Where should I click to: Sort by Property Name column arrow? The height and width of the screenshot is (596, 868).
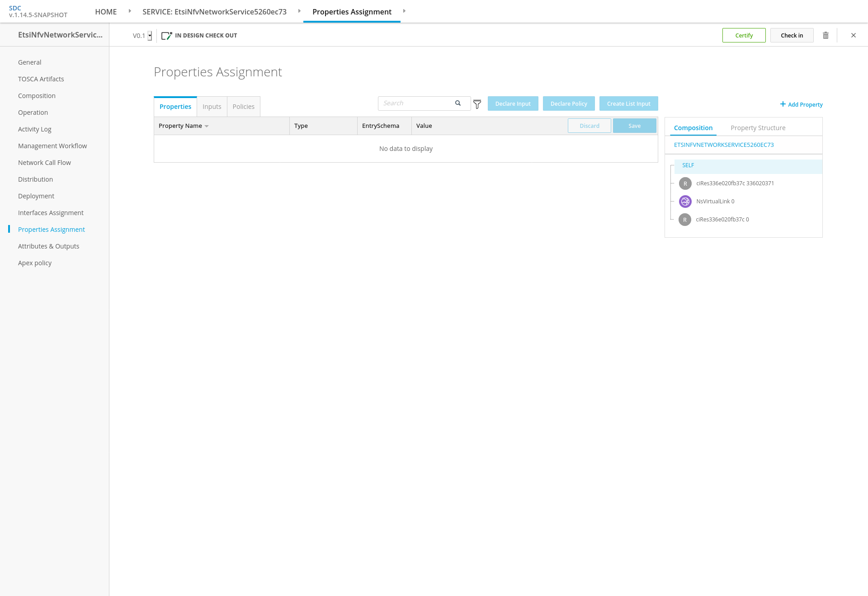point(207,126)
